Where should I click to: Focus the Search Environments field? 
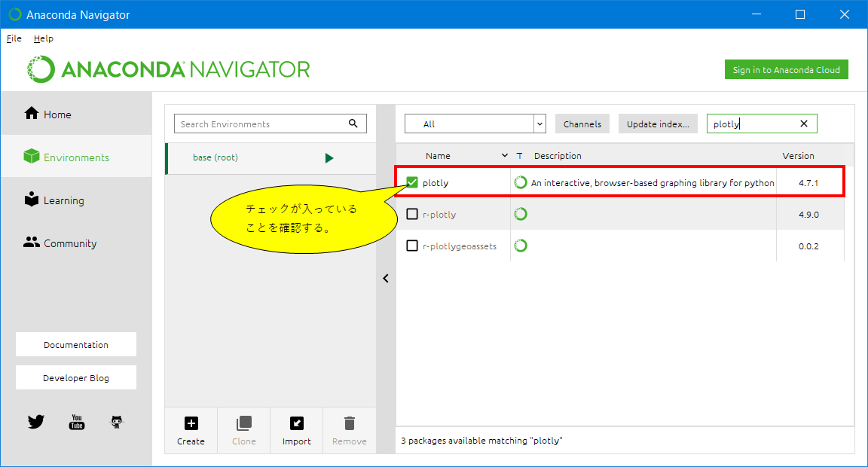(x=270, y=124)
